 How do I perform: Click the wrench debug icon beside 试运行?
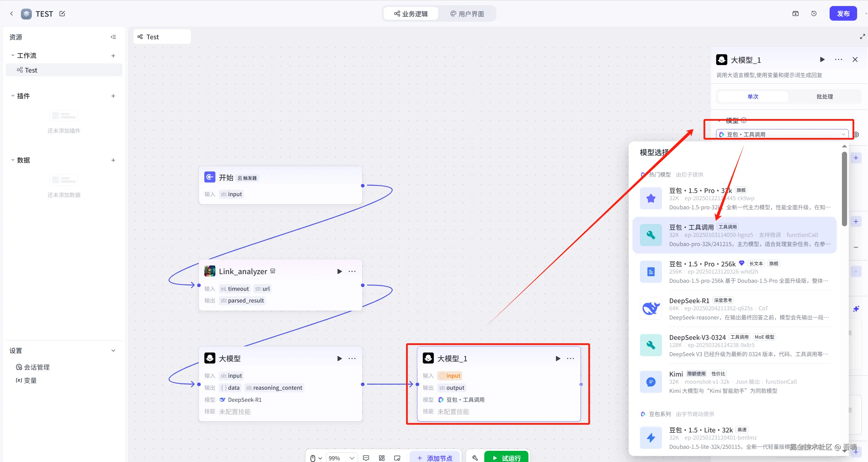[475, 458]
